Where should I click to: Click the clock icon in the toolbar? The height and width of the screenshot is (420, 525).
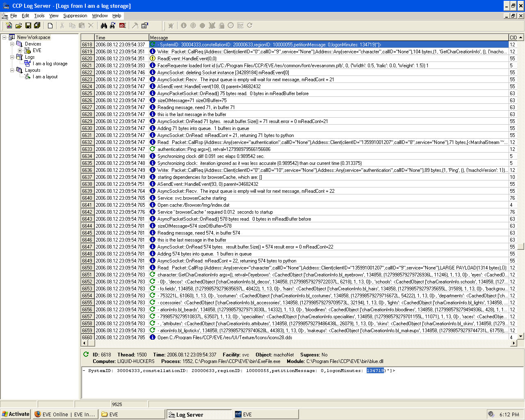(231, 25)
